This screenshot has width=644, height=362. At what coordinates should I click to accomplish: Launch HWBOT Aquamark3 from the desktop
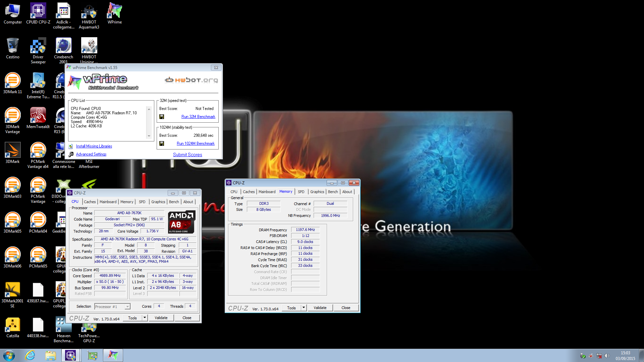point(89,16)
